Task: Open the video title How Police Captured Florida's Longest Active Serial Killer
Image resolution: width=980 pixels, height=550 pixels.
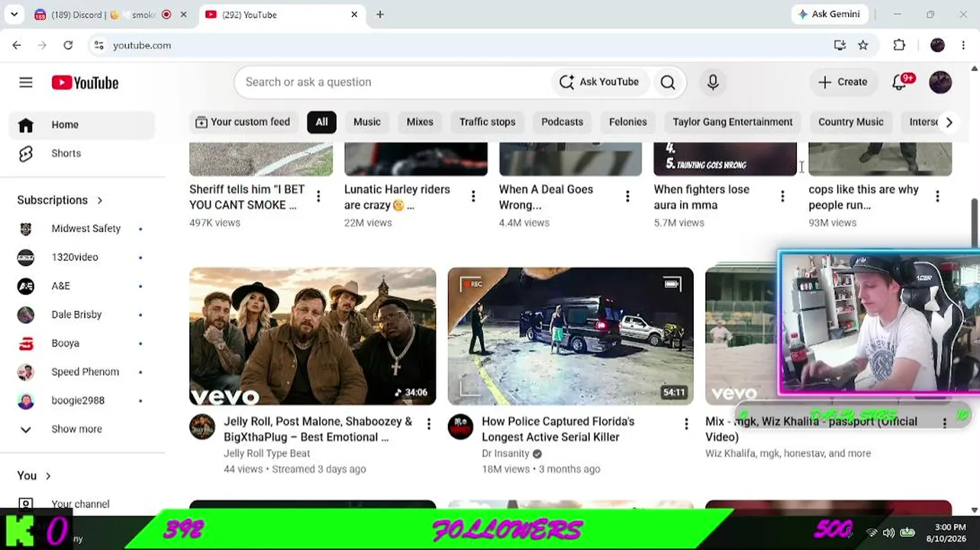Action: point(558,429)
